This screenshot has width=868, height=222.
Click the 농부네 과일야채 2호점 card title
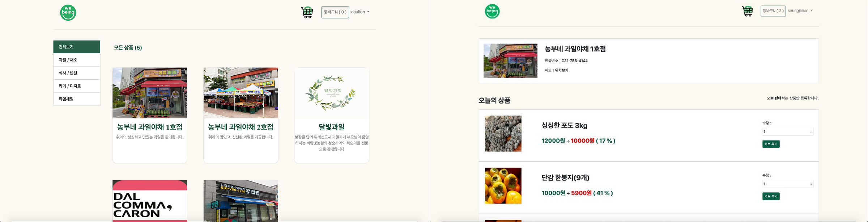[x=241, y=127]
